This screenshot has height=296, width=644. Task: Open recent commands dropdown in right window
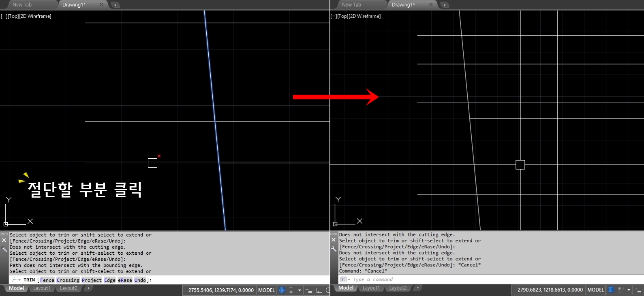point(349,279)
